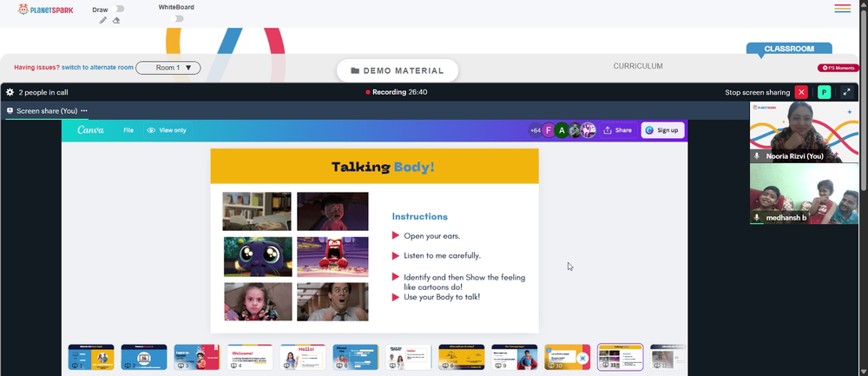868x376 pixels.
Task: Select slide 1 thumbnail
Action: [x=91, y=357]
